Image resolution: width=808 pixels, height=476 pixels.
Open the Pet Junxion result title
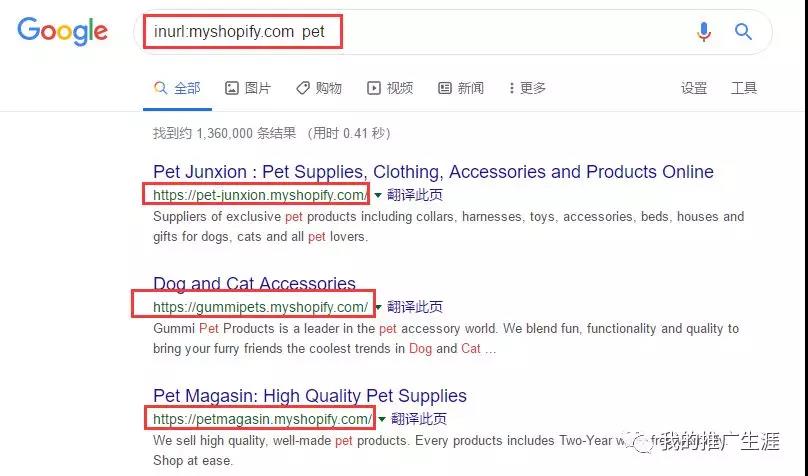(433, 172)
